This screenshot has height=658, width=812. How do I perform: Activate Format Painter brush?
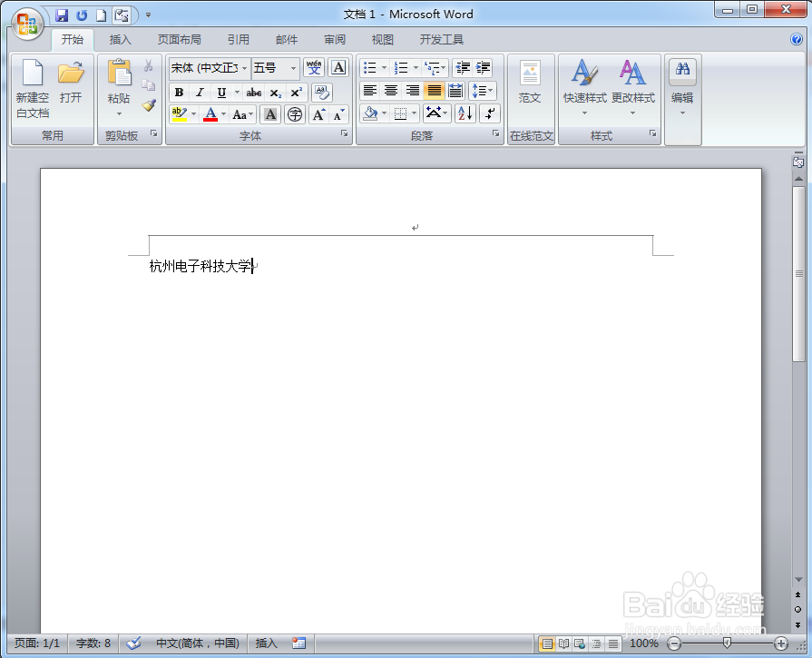[149, 105]
